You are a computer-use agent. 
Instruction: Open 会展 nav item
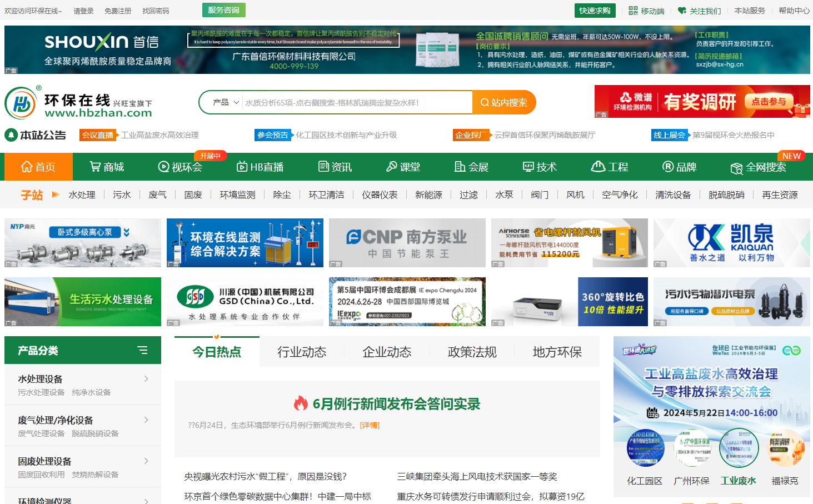pos(471,167)
